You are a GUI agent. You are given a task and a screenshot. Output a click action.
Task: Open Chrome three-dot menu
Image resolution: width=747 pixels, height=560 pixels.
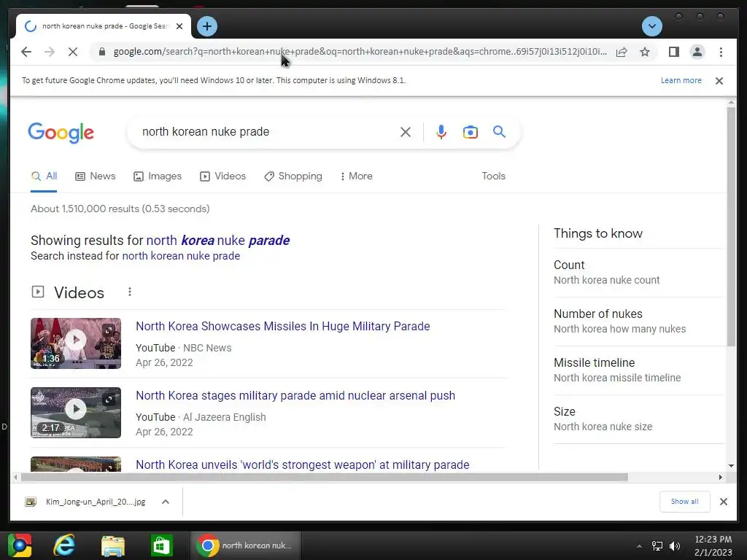(721, 52)
